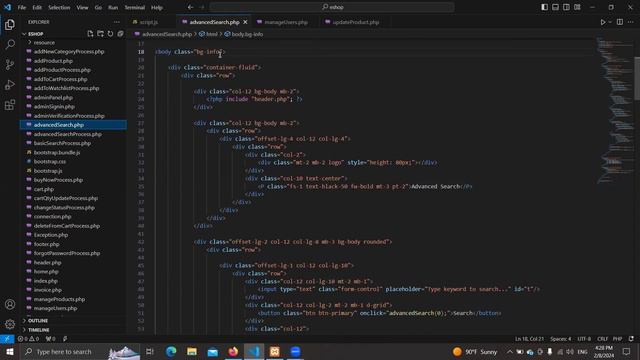The width and height of the screenshot is (640, 360).
Task: Click body.bg-info breadcrumb
Action: coord(244,34)
